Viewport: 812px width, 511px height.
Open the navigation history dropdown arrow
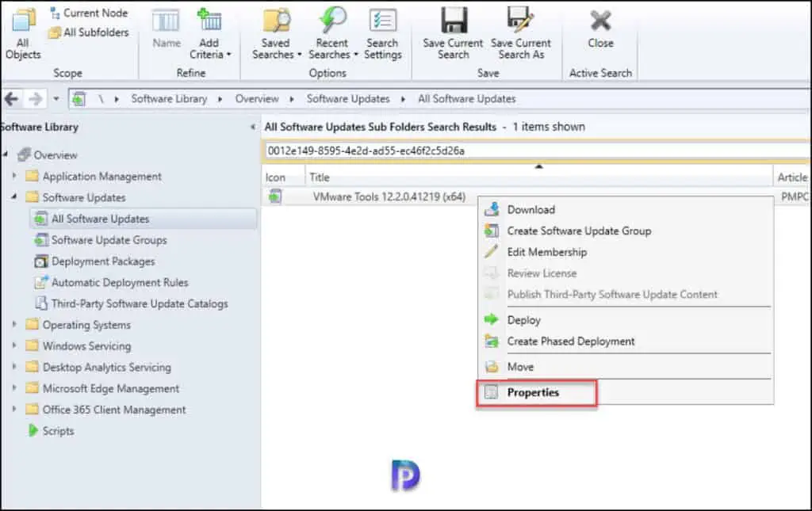tap(56, 98)
